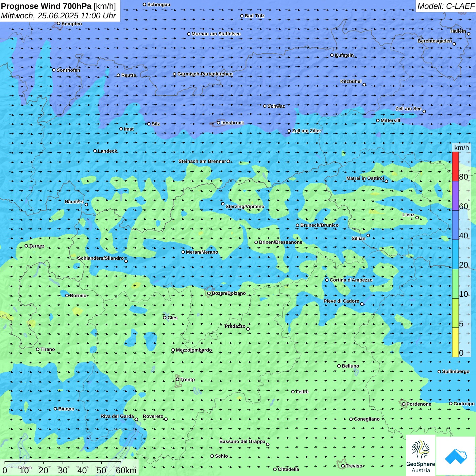Image resolution: width=476 pixels, height=476 pixels.
Task: Click the Innsbruck city marker
Action: 219,123
